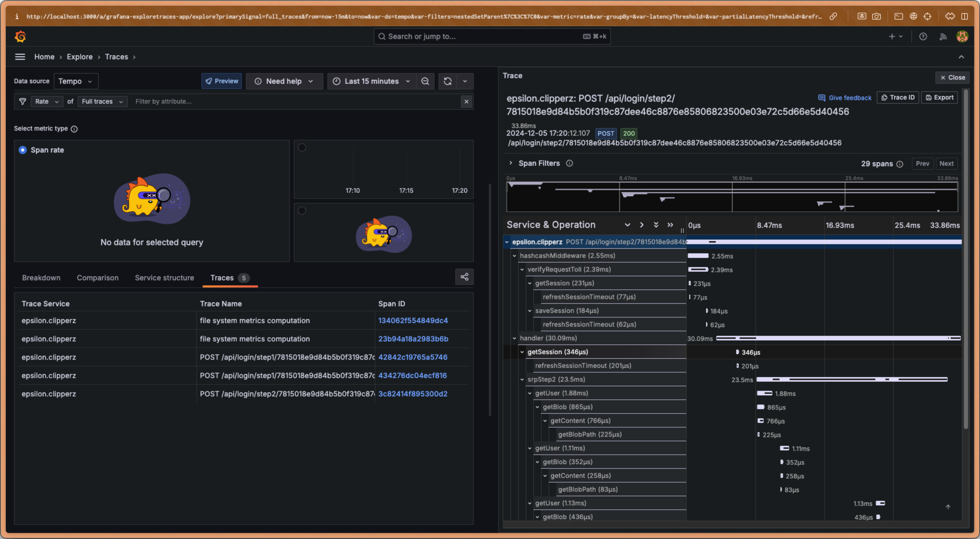
Task: Click the Trace ID button
Action: (898, 97)
